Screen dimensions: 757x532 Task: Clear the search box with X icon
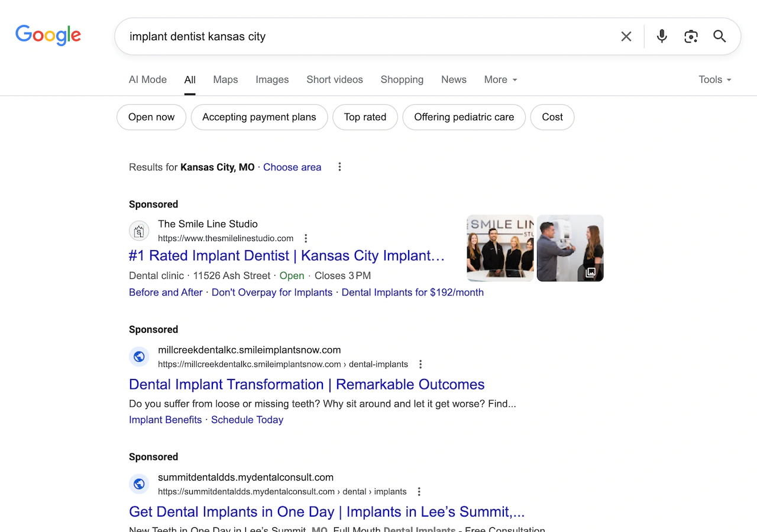(626, 37)
